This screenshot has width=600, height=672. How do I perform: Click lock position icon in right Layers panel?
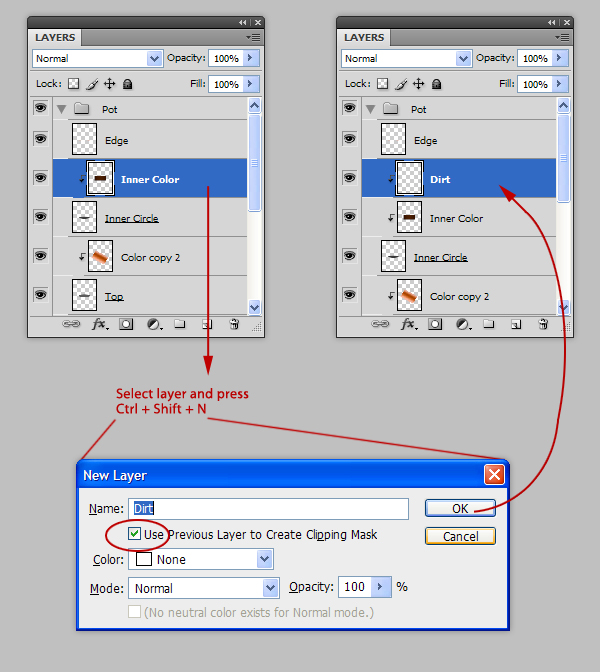coord(418,84)
